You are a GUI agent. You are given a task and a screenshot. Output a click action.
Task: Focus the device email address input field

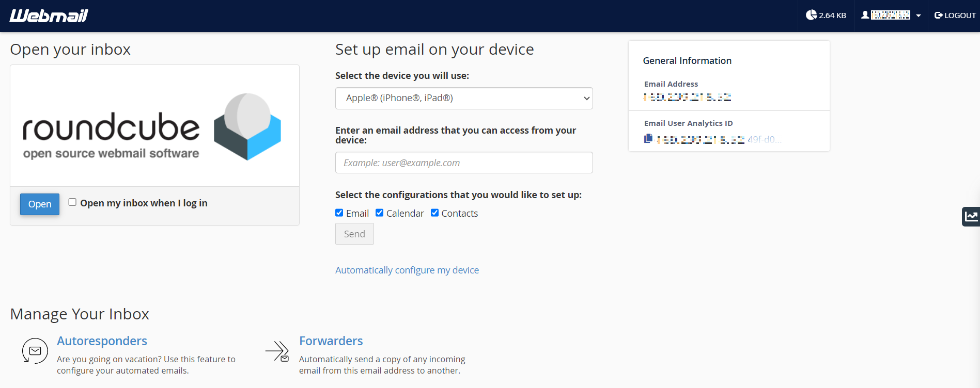(x=464, y=163)
